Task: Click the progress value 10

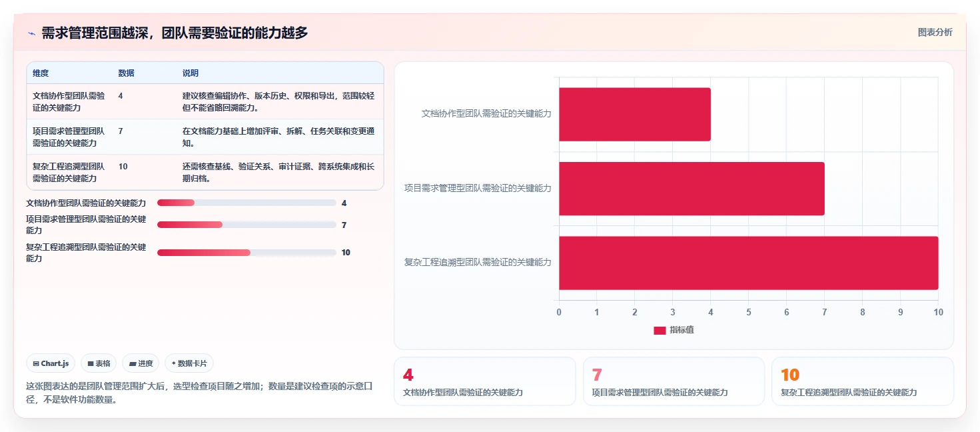Action: (x=346, y=253)
